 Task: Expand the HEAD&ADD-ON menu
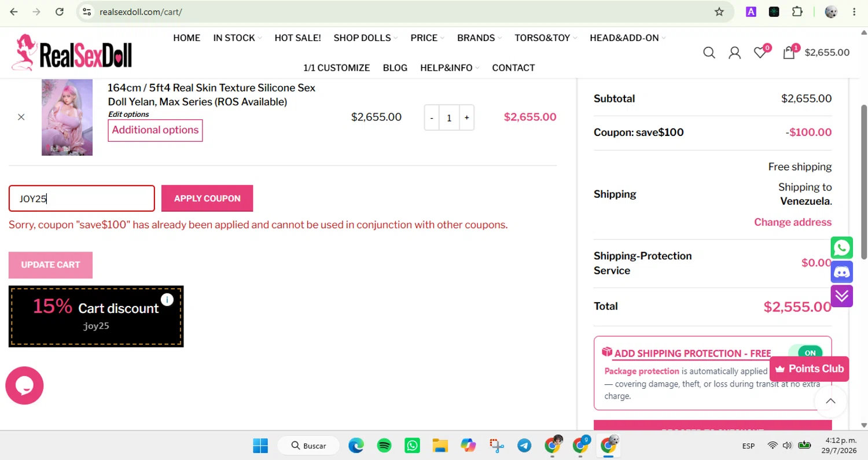pos(628,38)
